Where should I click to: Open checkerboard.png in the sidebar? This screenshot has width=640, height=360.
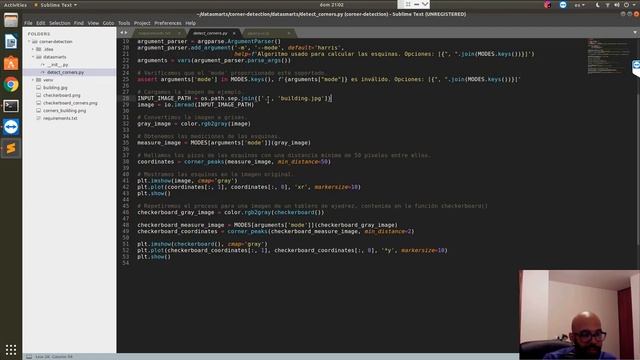click(x=62, y=95)
